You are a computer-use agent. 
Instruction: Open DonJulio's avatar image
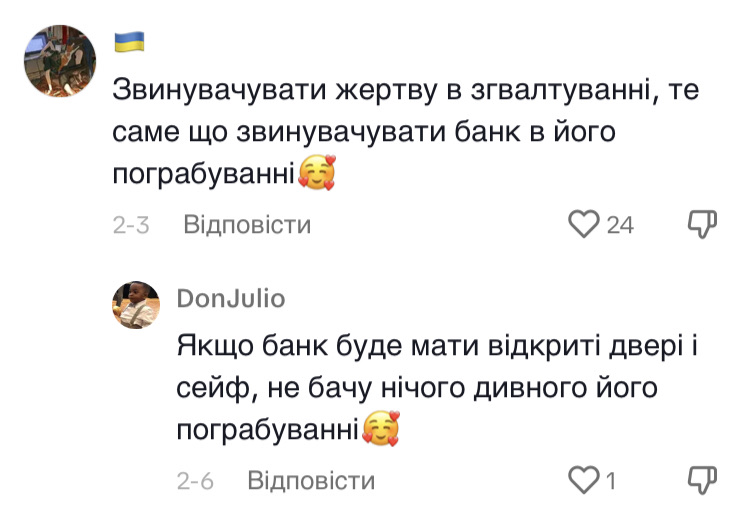point(136,305)
